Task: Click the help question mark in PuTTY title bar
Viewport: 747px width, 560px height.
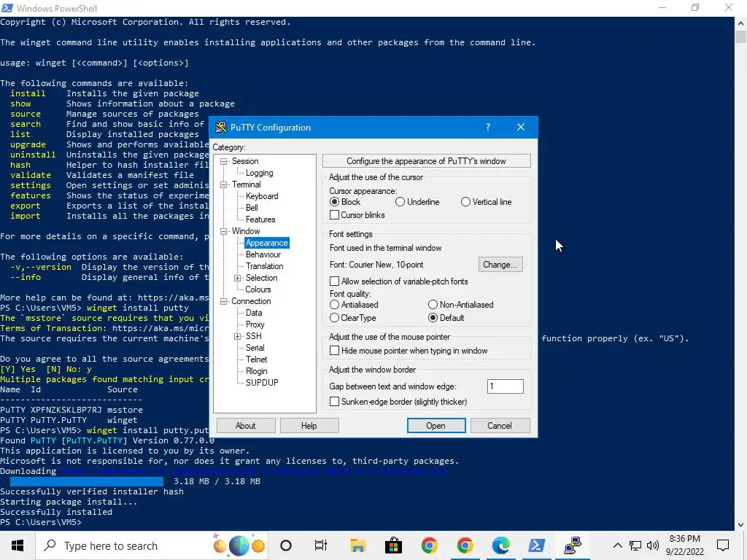Action: tap(488, 127)
